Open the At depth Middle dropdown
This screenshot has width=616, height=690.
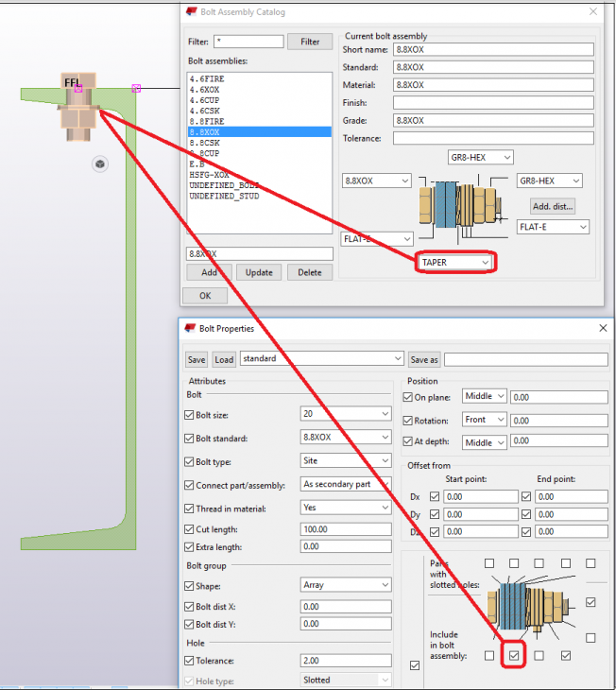pos(485,442)
